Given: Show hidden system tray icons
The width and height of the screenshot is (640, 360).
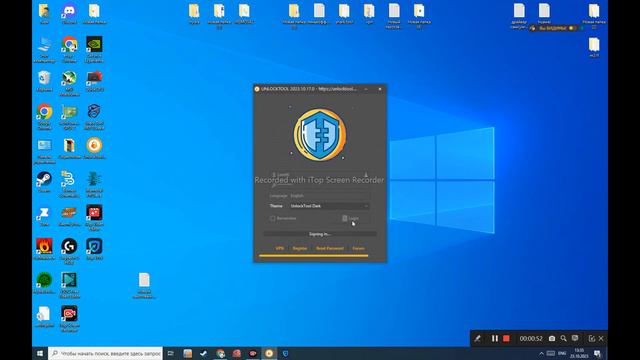Looking at the screenshot, I should point(541,353).
